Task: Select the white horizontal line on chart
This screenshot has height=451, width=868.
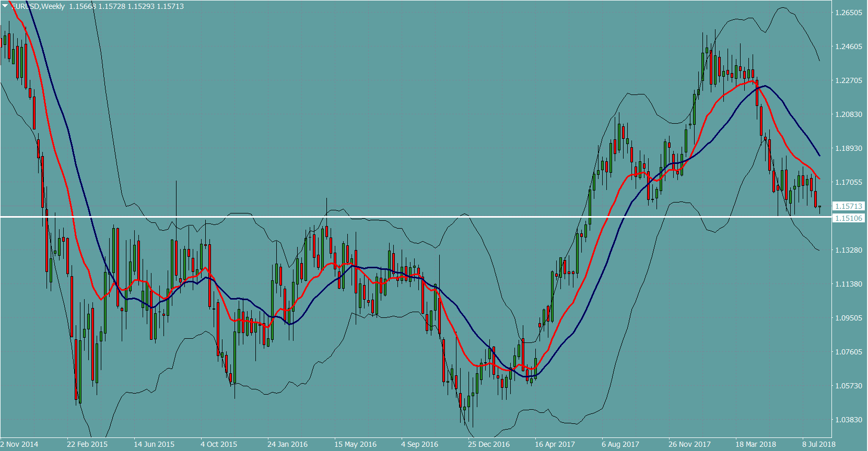Action: click(366, 217)
